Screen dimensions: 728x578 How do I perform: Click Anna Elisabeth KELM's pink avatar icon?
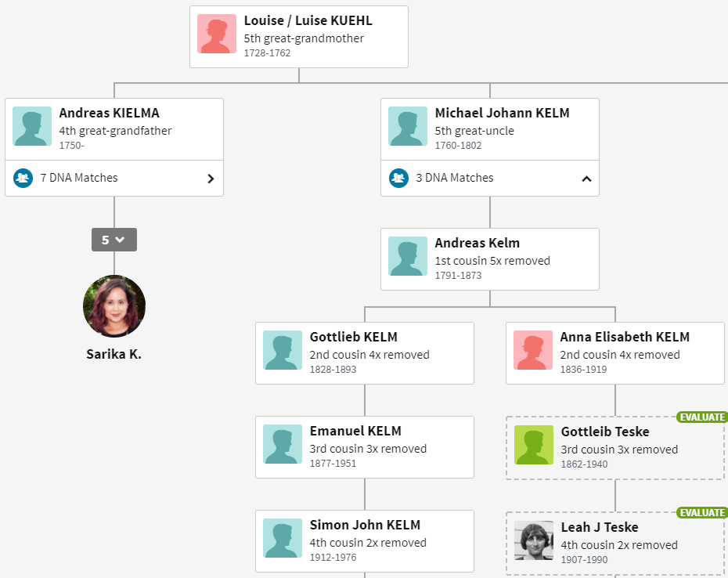(533, 350)
